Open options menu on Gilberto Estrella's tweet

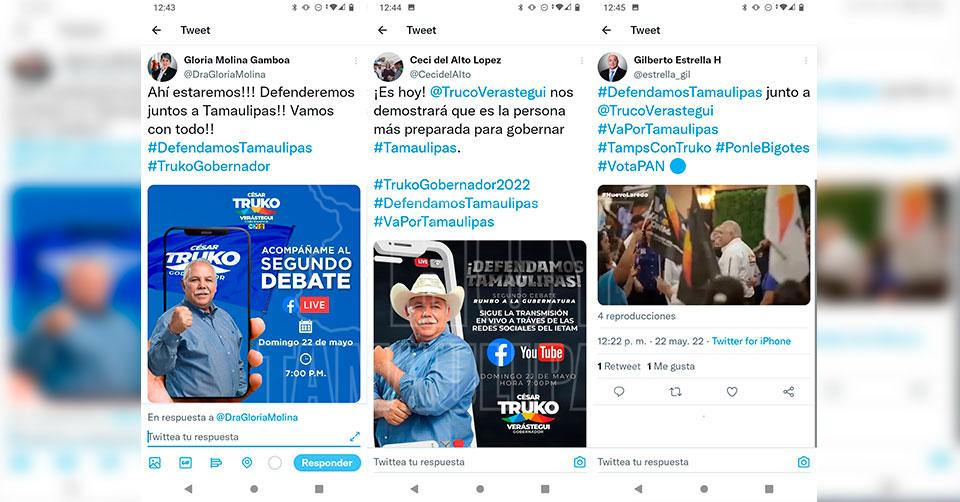click(806, 60)
